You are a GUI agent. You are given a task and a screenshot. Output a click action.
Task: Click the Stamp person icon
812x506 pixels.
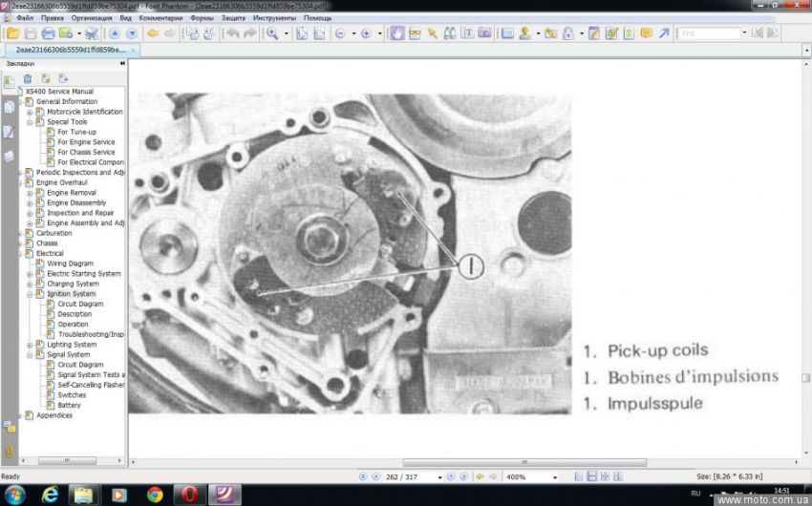(525, 33)
